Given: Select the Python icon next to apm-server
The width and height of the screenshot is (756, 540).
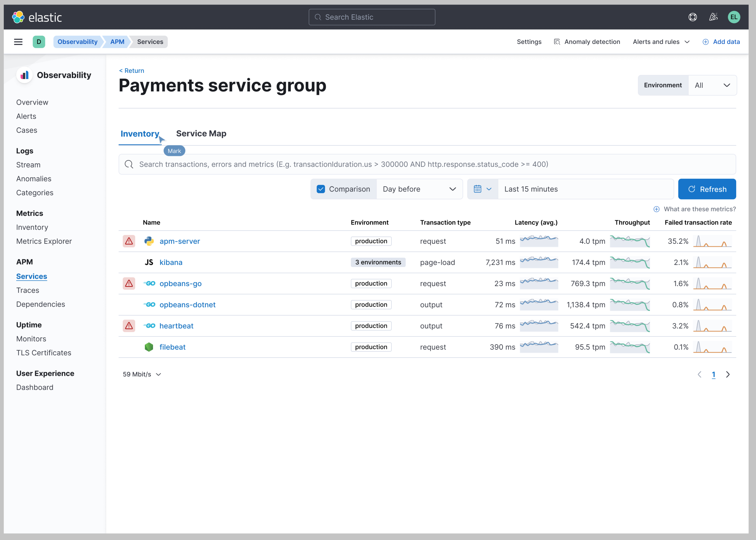Looking at the screenshot, I should coord(149,241).
